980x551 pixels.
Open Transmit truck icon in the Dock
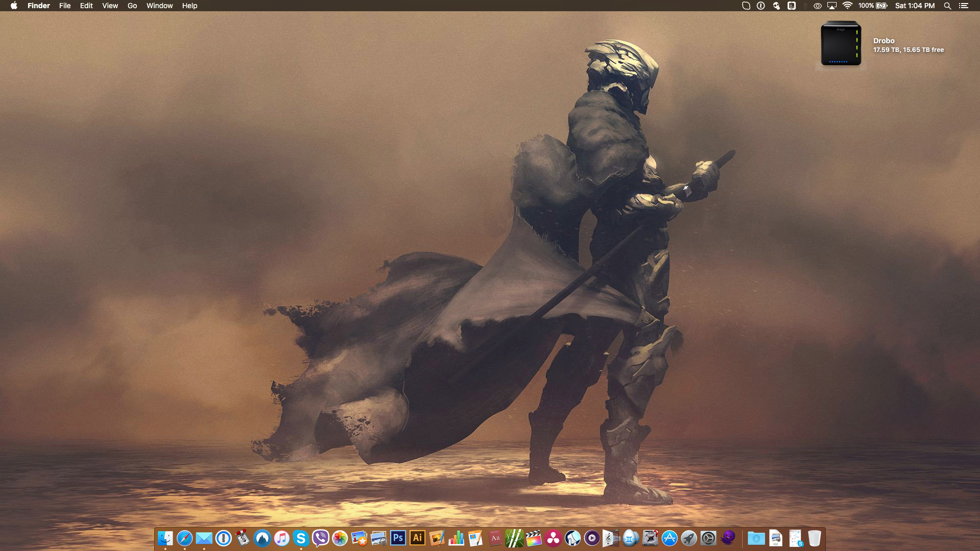pos(242,538)
